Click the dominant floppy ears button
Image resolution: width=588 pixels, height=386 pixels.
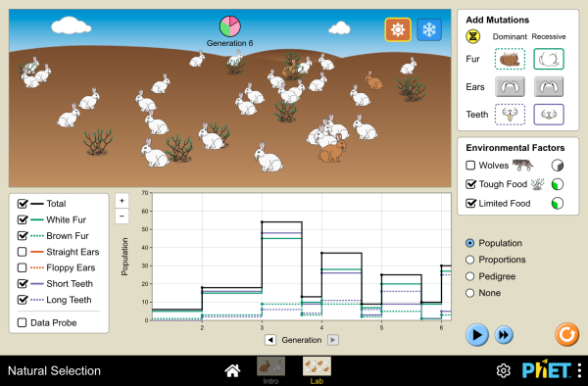510,86
